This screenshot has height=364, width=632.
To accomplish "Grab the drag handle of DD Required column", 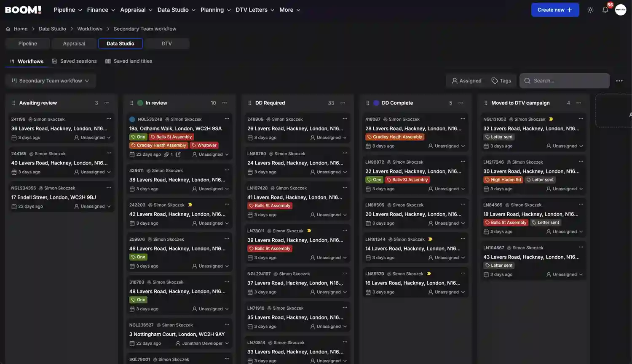I will click(249, 103).
